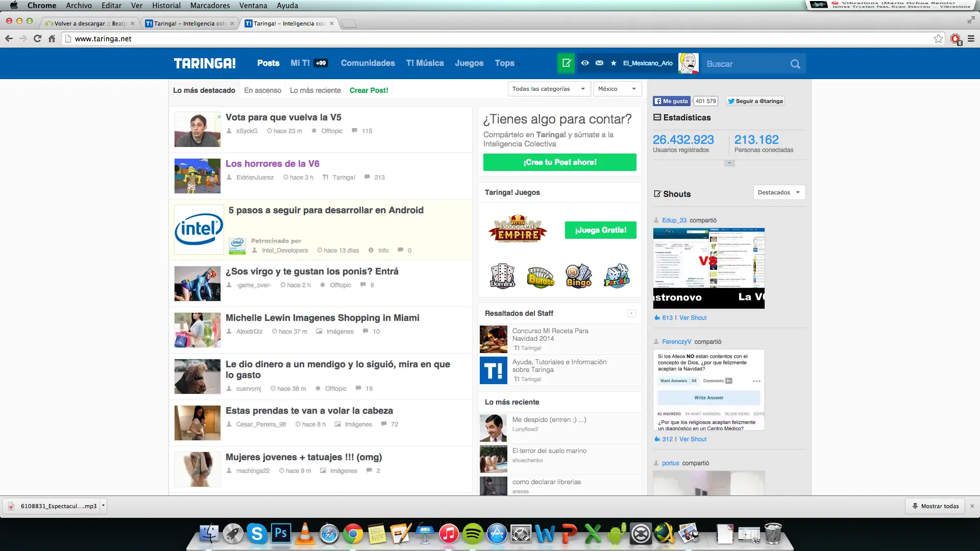980x551 pixels.
Task: Launch the Buraco game icon
Action: click(541, 277)
